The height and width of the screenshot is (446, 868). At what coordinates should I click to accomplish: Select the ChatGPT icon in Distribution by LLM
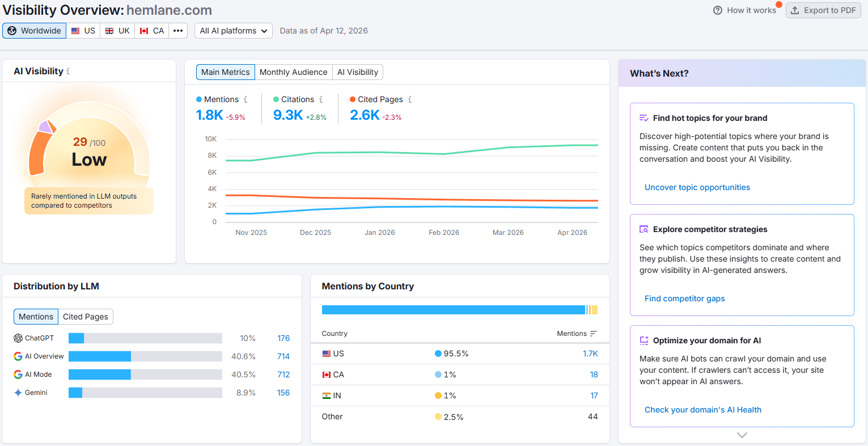click(x=17, y=338)
